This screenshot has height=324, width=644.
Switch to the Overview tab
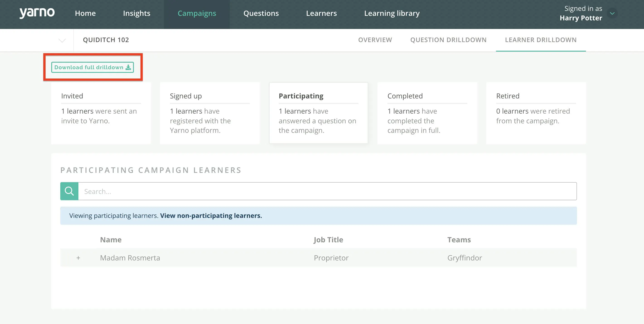(x=375, y=40)
